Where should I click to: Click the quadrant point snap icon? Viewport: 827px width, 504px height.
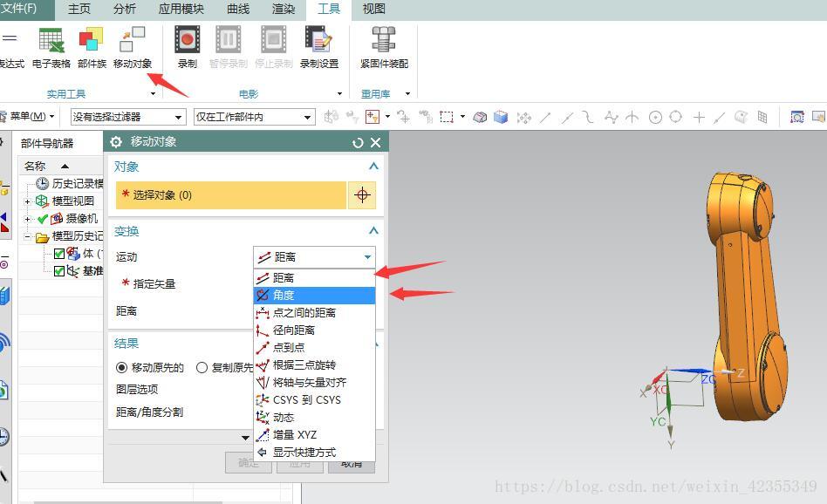[x=675, y=117]
